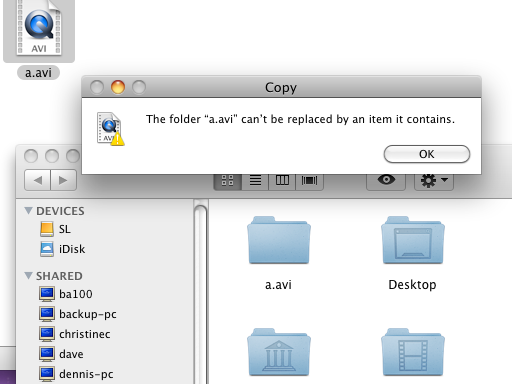Screen dimensions: 512x384
Task: Click the a.avi folder name label
Action: point(278,284)
